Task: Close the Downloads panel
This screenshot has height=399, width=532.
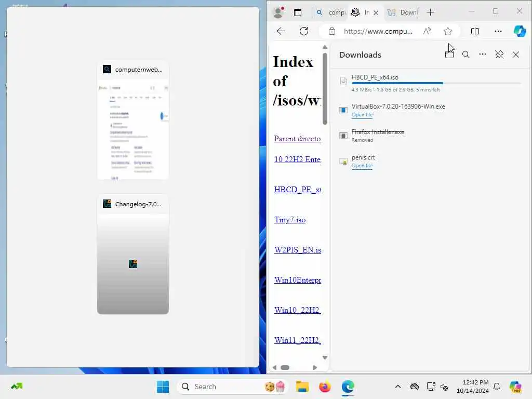Action: (516, 55)
